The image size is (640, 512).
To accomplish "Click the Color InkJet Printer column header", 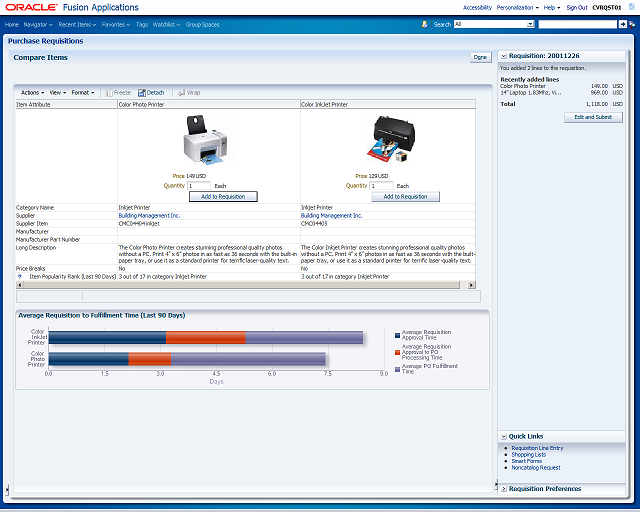I will click(x=388, y=105).
